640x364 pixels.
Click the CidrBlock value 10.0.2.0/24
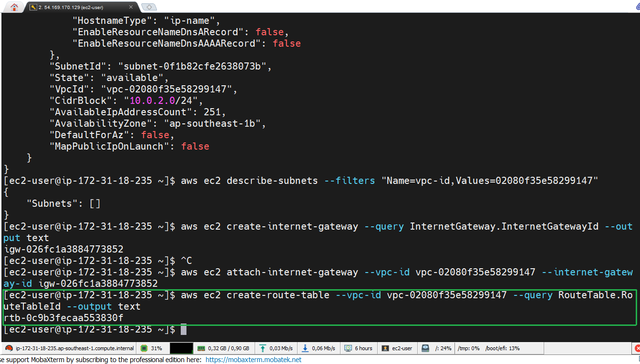(164, 101)
